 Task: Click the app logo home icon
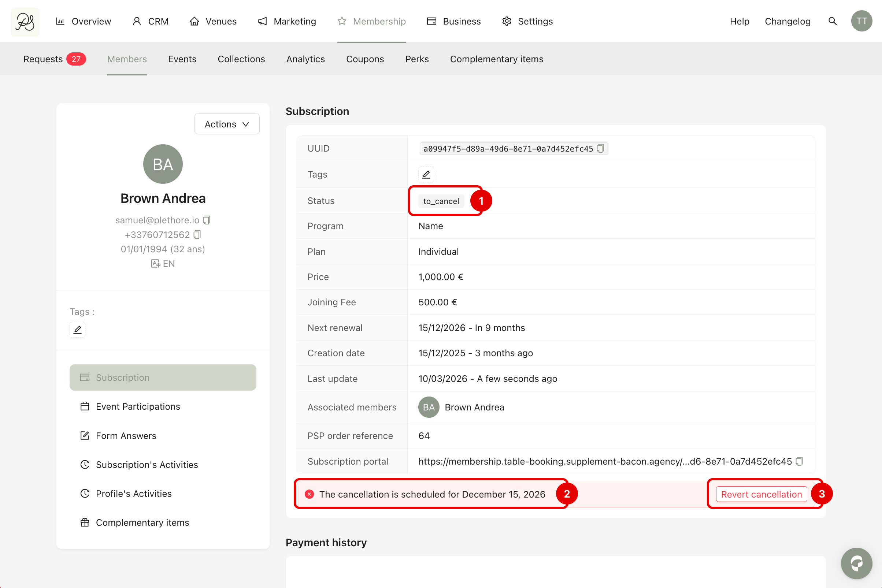(x=25, y=22)
